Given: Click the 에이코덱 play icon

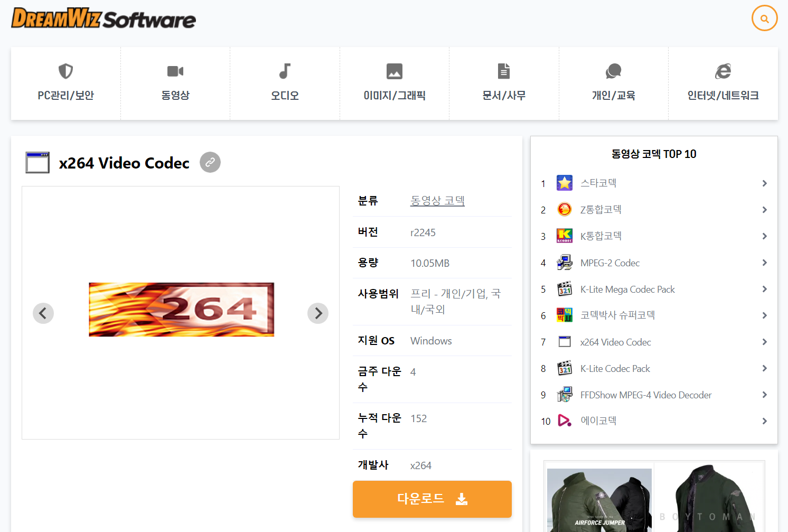Looking at the screenshot, I should point(565,421).
